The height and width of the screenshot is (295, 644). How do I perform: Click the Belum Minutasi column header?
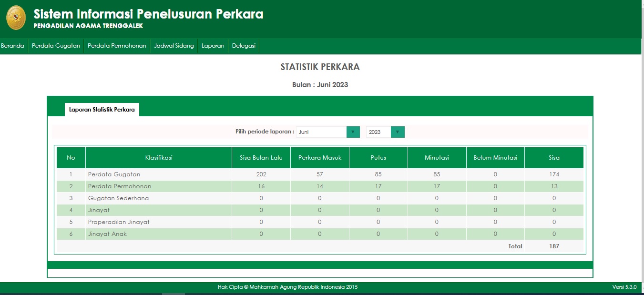[495, 158]
